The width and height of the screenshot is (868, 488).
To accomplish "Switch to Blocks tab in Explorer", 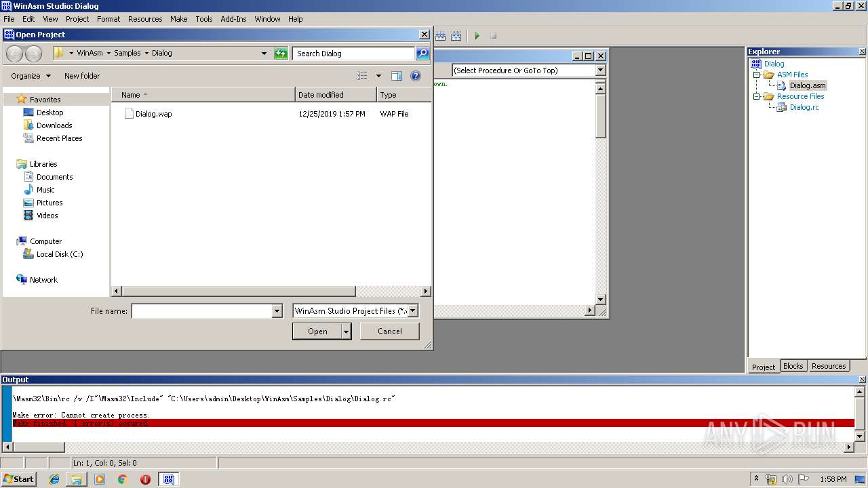I will point(793,366).
